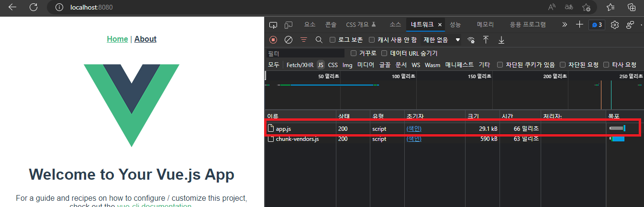This screenshot has width=644, height=207.
Task: Filter requests by CSS type
Action: pyautogui.click(x=333, y=65)
